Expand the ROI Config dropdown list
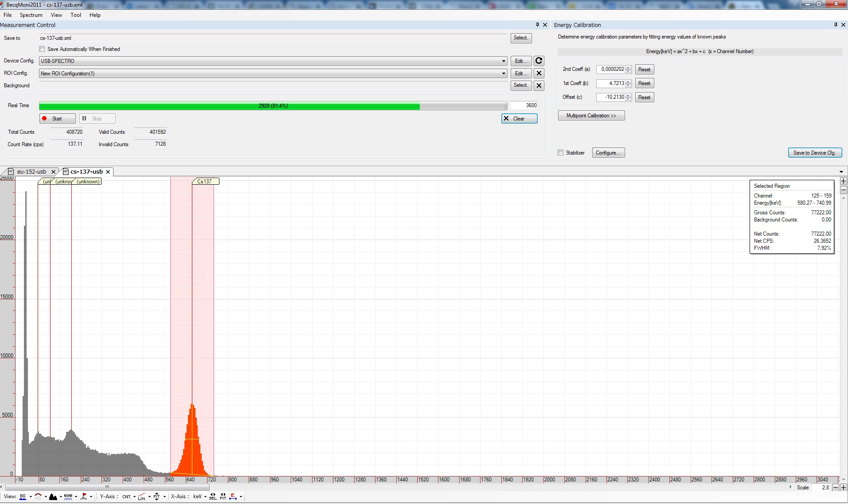The height and width of the screenshot is (504, 848). [x=504, y=74]
